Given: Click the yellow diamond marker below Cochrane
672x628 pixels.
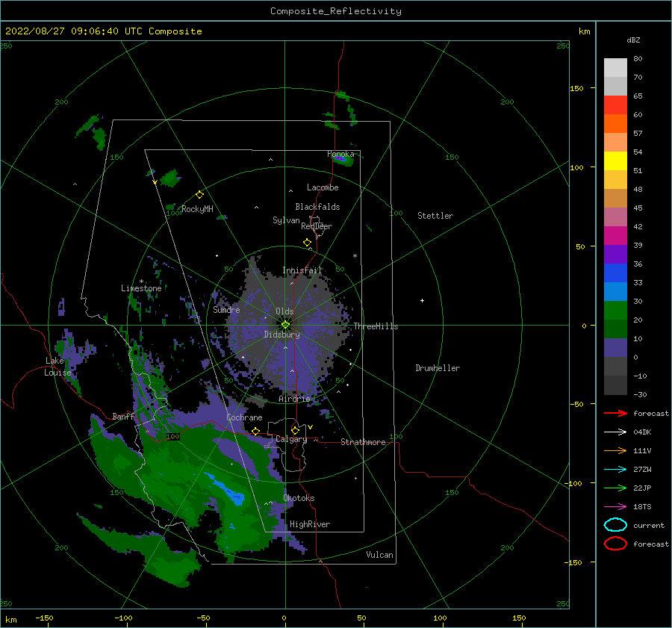Looking at the screenshot, I should pyautogui.click(x=256, y=431).
